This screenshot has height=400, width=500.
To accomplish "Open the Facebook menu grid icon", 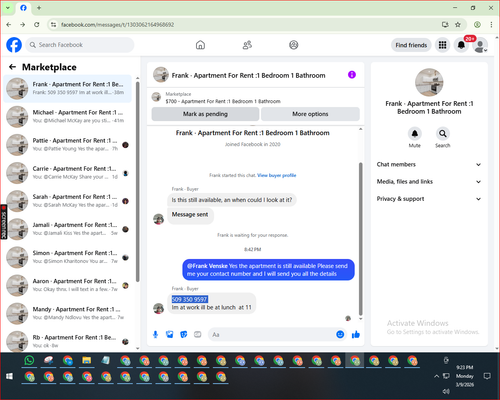I will (x=442, y=45).
